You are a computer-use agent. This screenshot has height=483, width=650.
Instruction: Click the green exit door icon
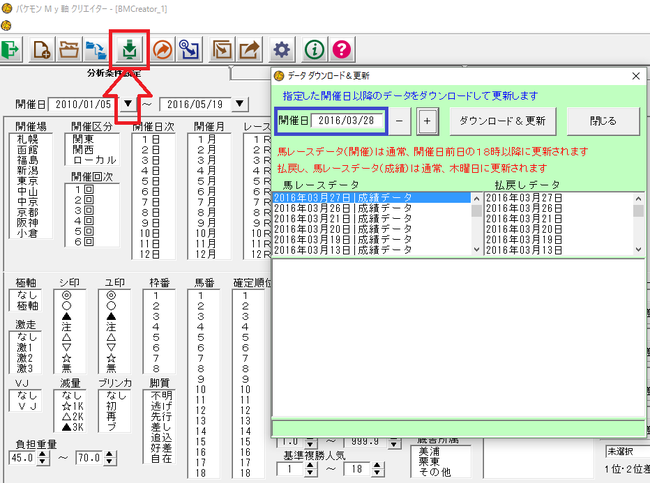tap(10, 50)
